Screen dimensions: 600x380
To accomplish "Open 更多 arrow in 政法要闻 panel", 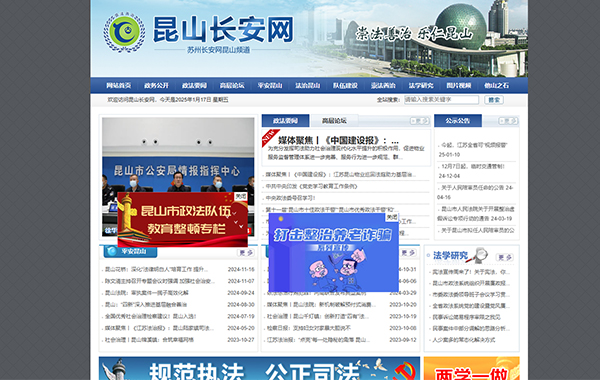I will (419, 121).
